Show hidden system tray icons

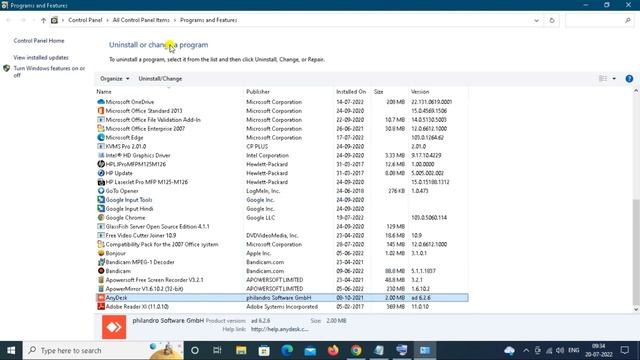tap(526, 350)
